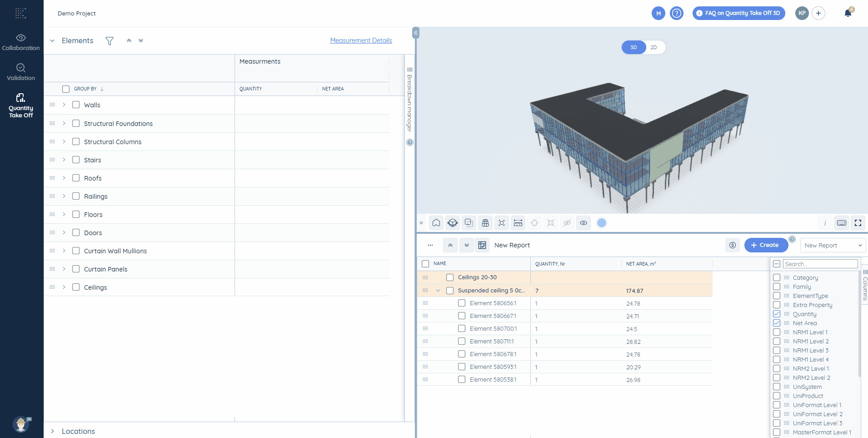Open FAQ on Quantity Take Off 3D
This screenshot has width=868, height=438.
click(738, 13)
